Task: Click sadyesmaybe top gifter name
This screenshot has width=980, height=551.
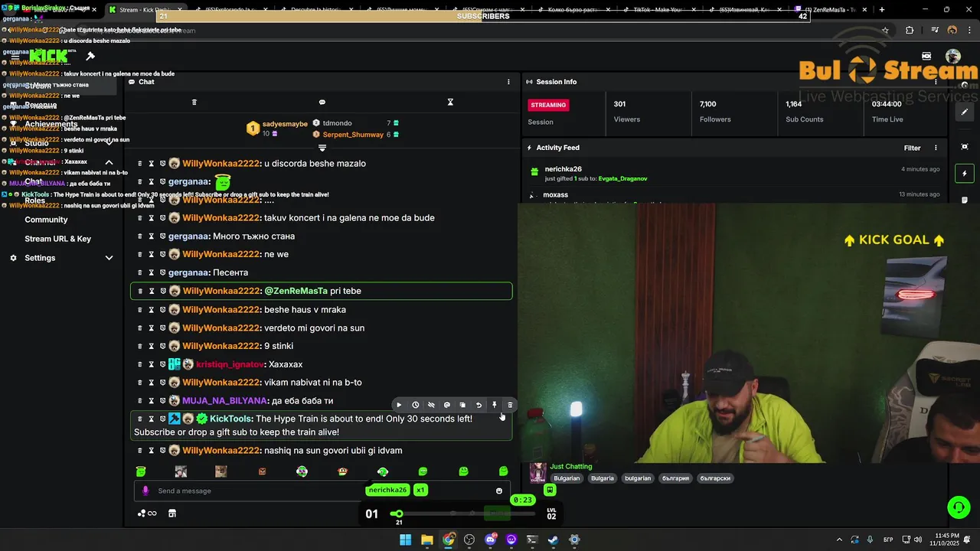Action: [x=285, y=124]
